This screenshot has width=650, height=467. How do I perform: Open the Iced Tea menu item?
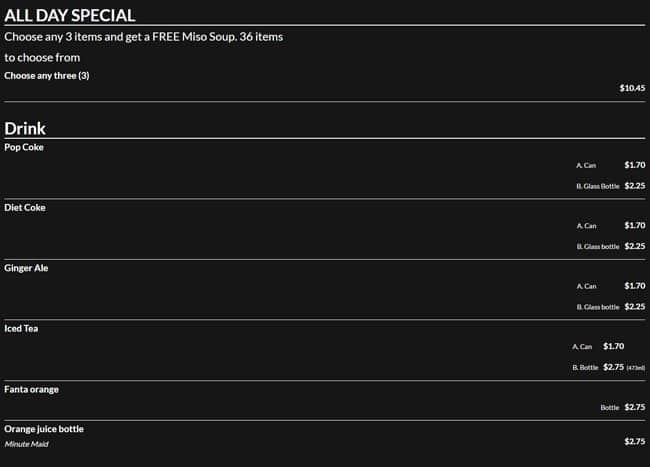[21, 328]
